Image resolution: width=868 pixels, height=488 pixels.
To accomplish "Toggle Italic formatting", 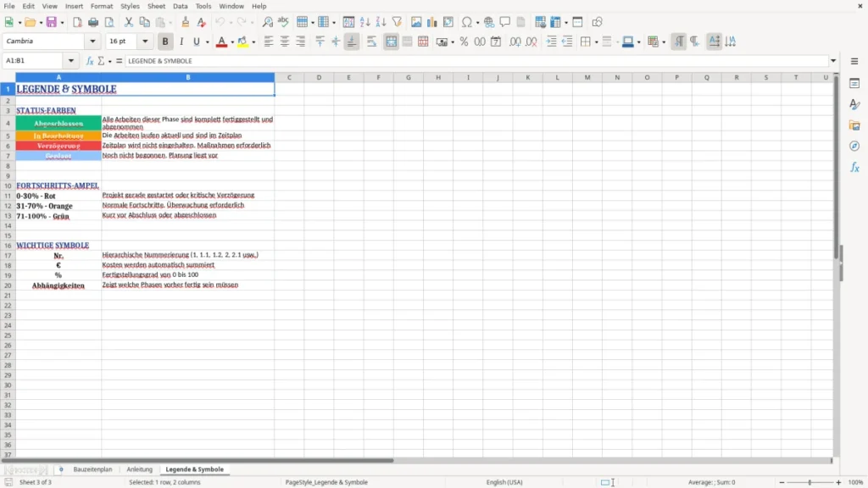I will click(x=181, y=42).
